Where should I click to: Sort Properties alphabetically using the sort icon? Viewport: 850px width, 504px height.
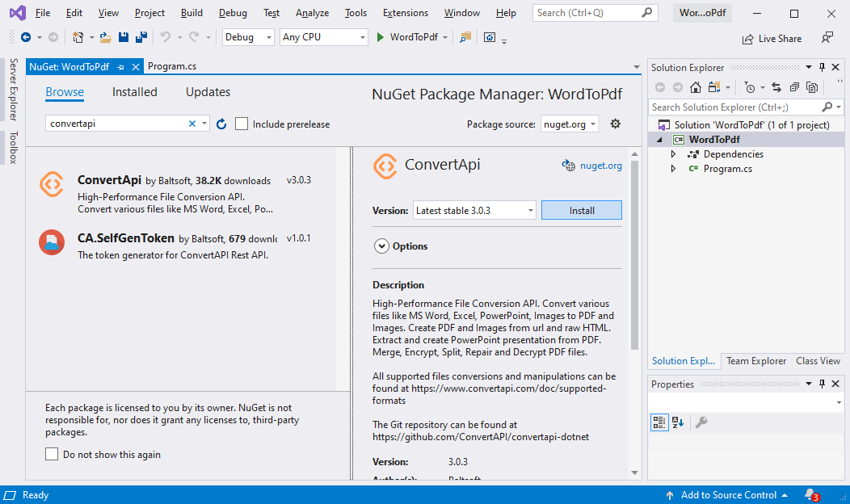[679, 422]
